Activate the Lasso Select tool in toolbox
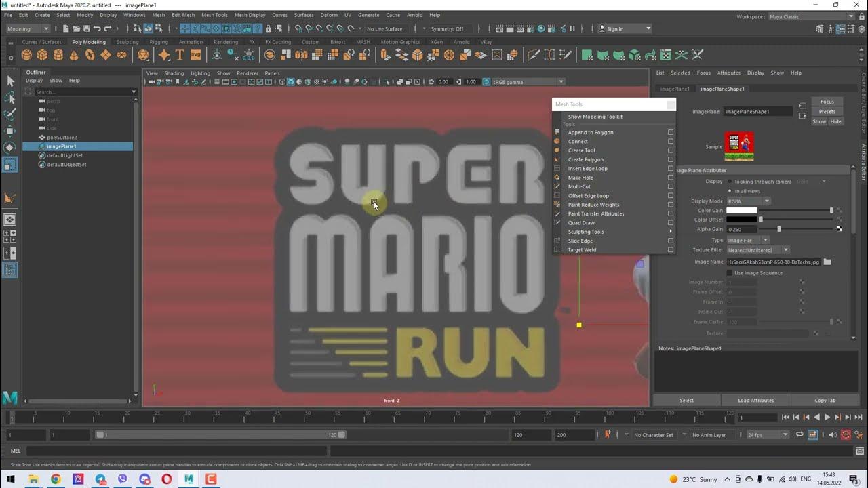 tap(10, 98)
